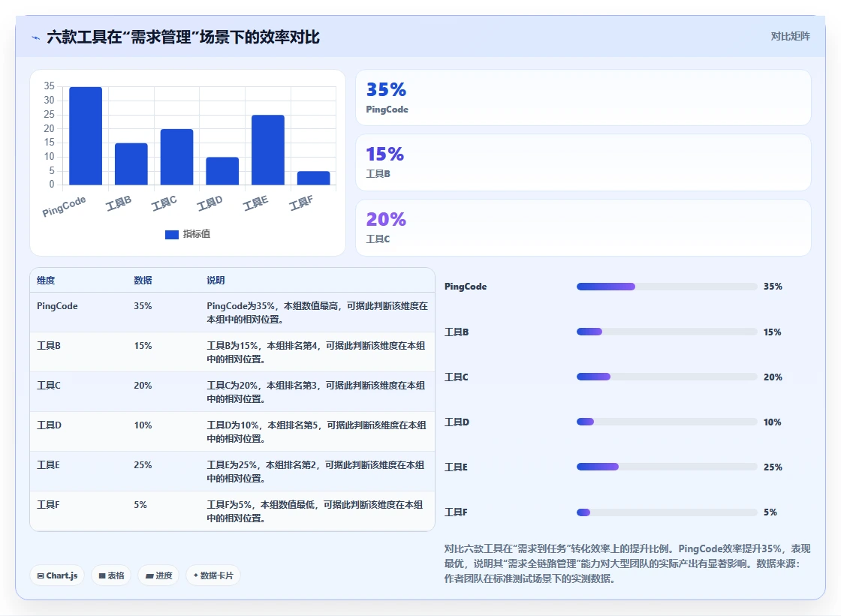Click the description 本组排名第2 in 工具E row
The height and width of the screenshot is (616, 841).
291,465
